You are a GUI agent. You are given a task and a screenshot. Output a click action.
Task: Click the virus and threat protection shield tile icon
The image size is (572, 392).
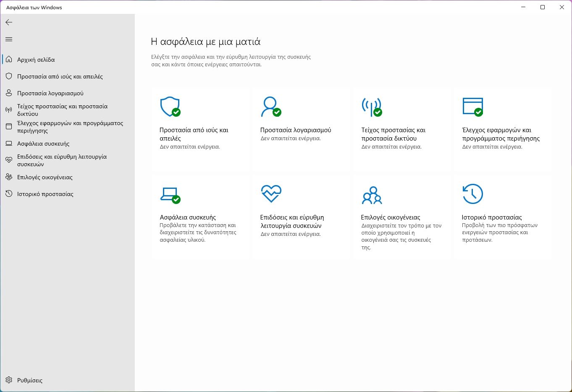pos(170,107)
